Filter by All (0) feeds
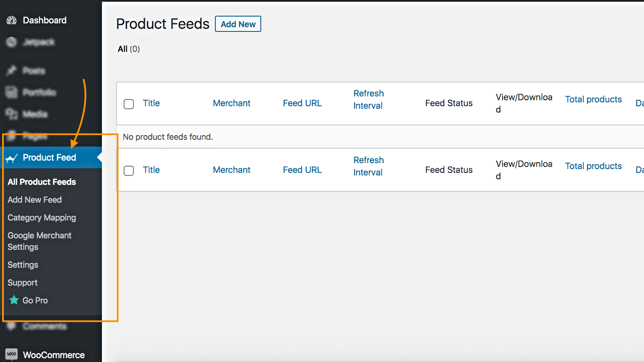 coord(129,49)
